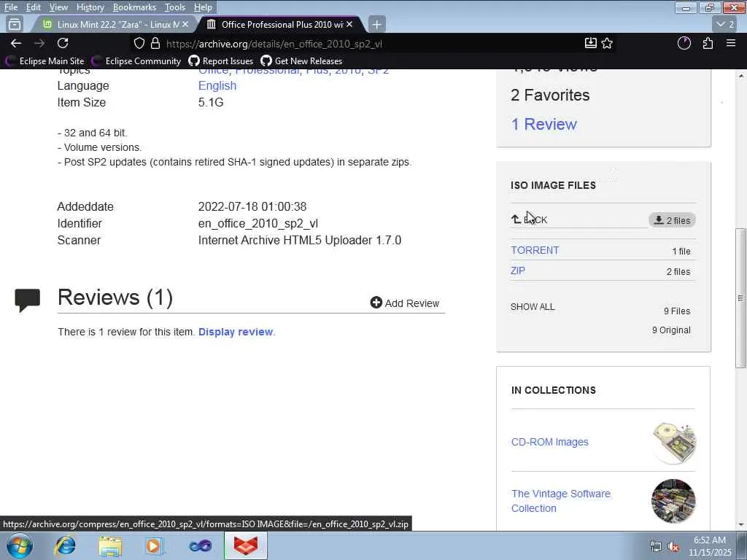Reload the current page
Viewport: 747px width, 560px height.
point(63,43)
